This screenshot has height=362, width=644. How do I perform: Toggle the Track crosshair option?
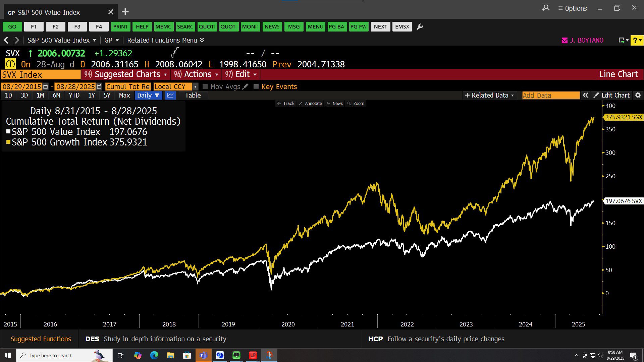pos(286,103)
